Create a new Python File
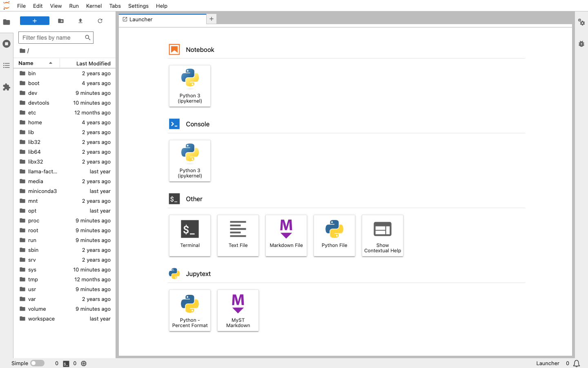The width and height of the screenshot is (588, 368). point(334,236)
